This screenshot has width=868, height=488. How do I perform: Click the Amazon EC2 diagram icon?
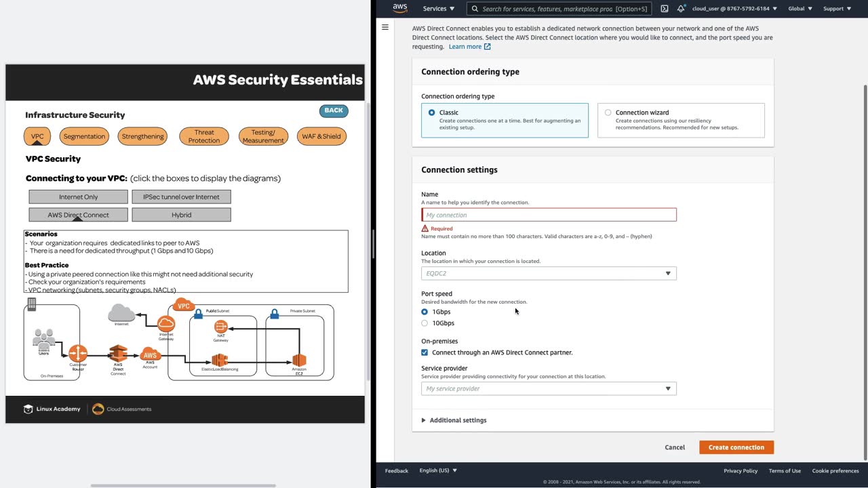[299, 360]
